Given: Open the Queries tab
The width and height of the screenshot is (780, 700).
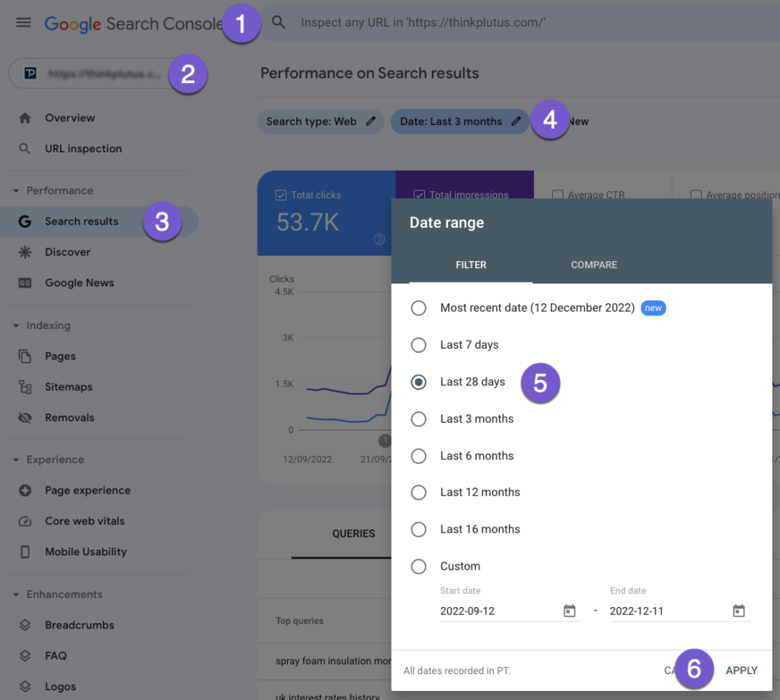Looking at the screenshot, I should [353, 534].
